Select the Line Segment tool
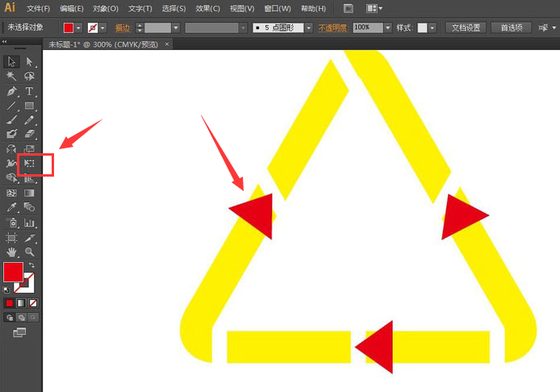Viewport: 560px width, 392px height. [x=11, y=106]
